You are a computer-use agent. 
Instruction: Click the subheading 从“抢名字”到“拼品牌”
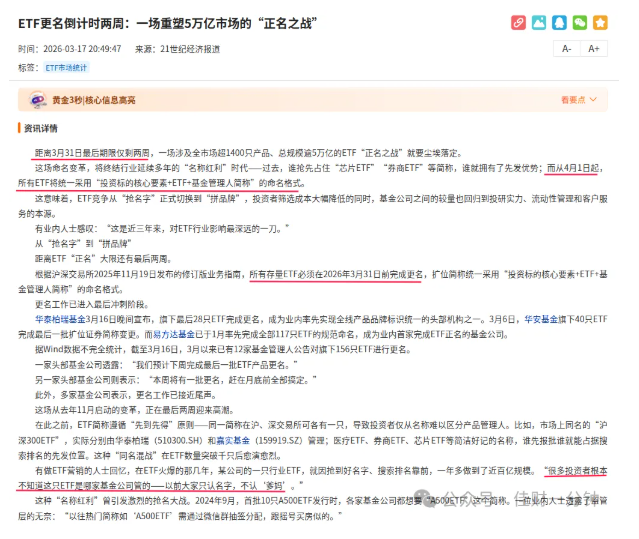coord(83,244)
